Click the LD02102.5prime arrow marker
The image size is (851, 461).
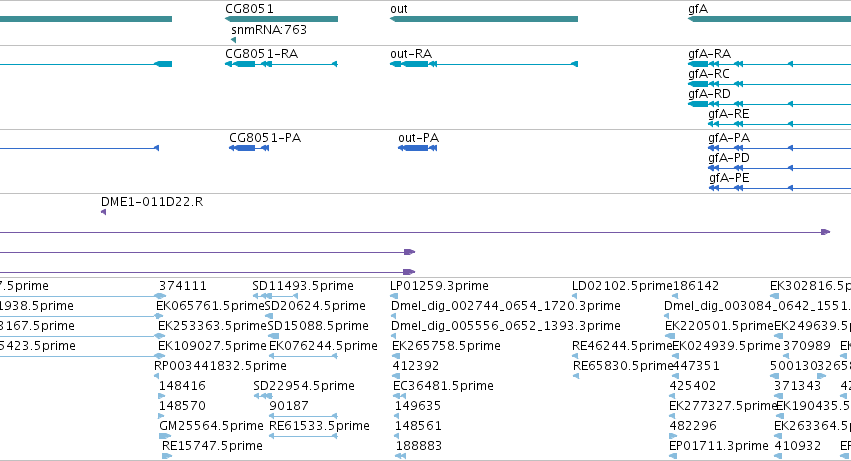pos(574,296)
